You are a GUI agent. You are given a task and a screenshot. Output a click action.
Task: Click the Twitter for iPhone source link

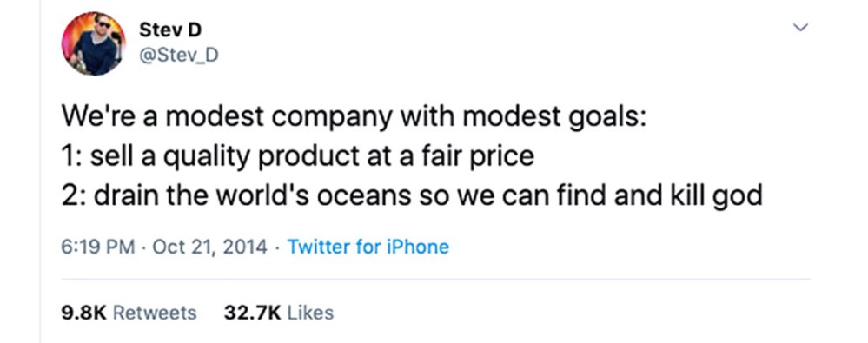pos(368,247)
